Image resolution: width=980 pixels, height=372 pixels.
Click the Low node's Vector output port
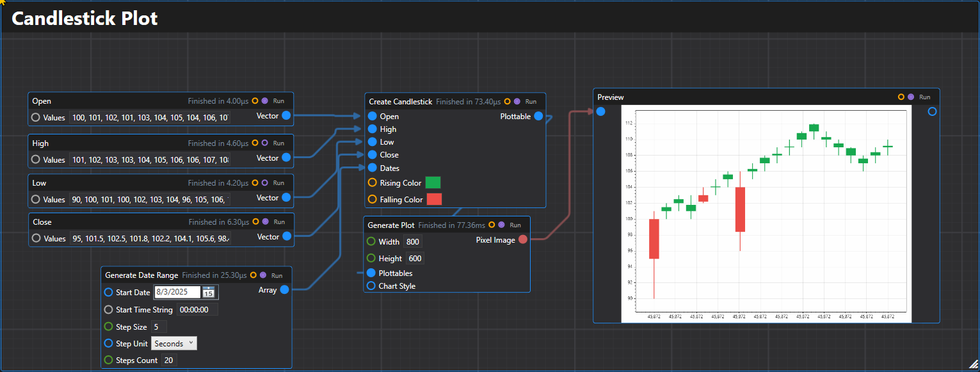pos(286,198)
